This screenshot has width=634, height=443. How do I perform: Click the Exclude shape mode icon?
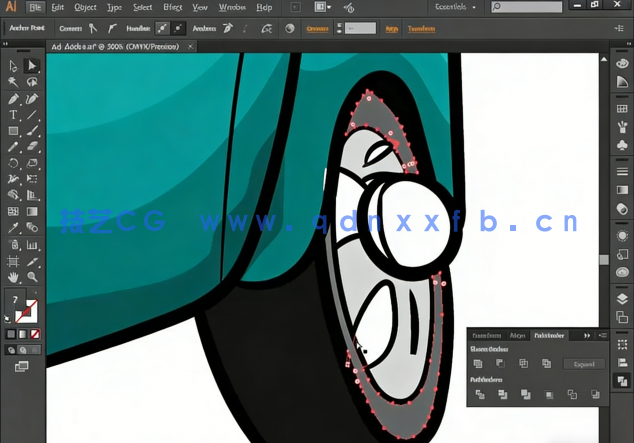(x=546, y=363)
